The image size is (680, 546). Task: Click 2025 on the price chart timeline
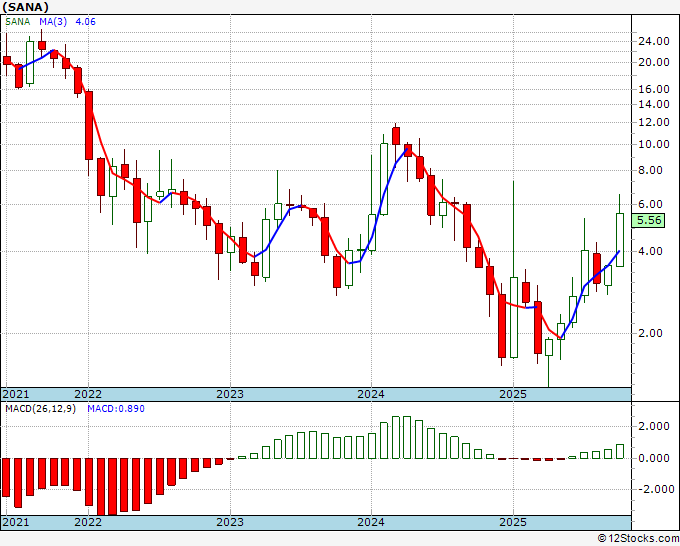coord(513,394)
